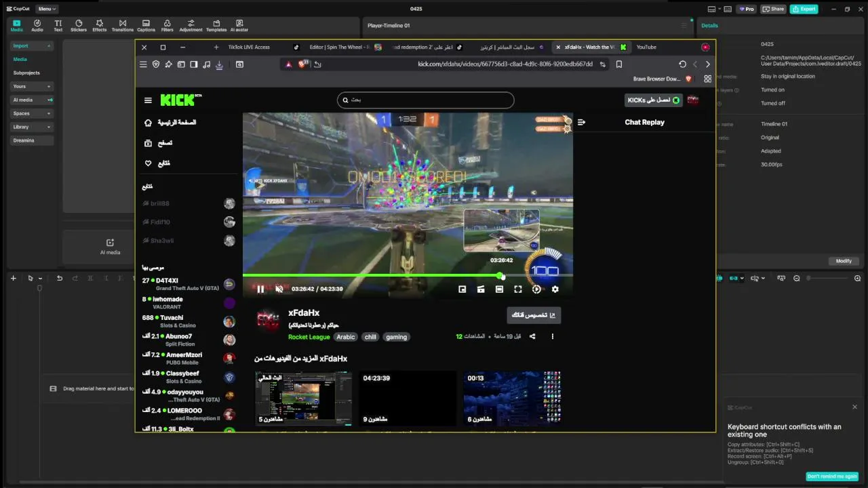Click the Modify button in Details panel
The height and width of the screenshot is (488, 868).
click(844, 261)
